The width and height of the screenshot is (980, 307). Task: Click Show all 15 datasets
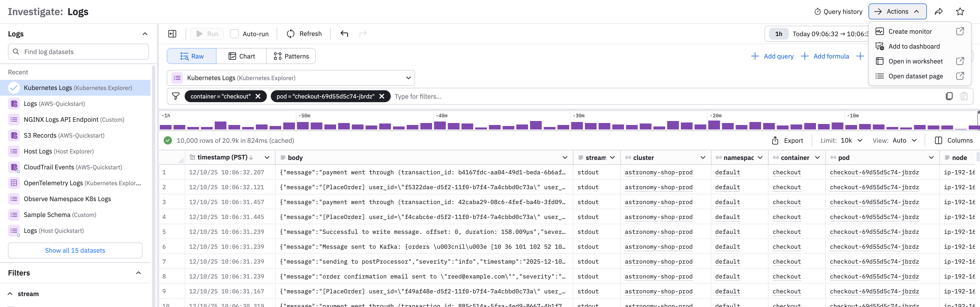click(75, 250)
